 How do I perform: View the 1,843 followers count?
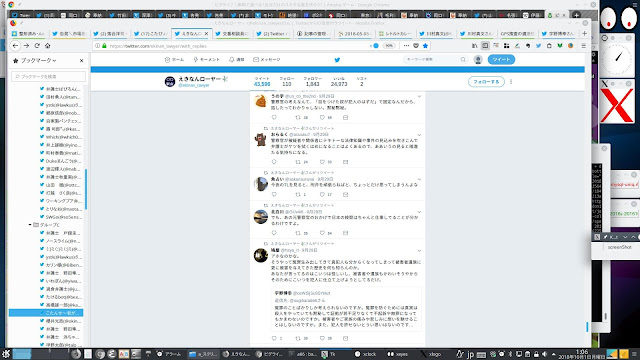313,82
